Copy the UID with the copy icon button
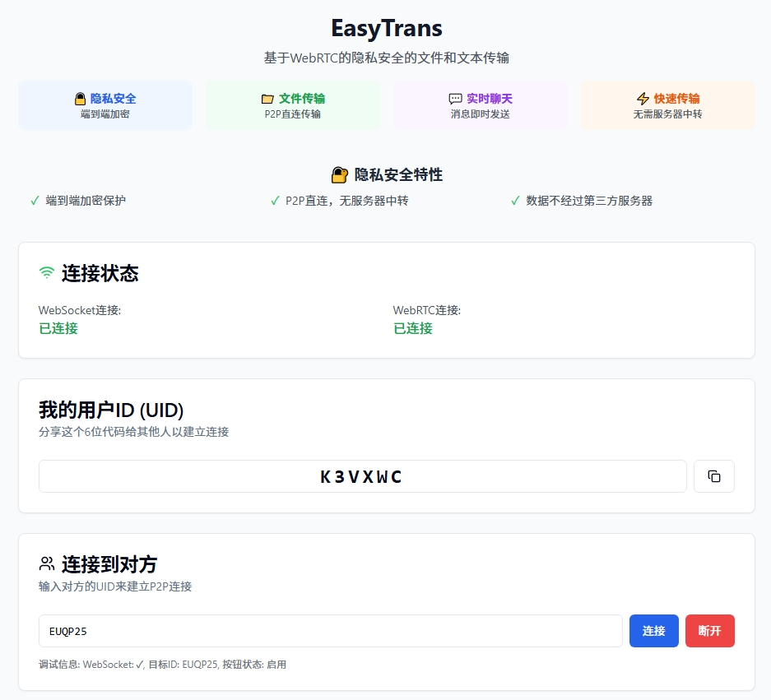Screen dimensions: 771x700 [714, 476]
